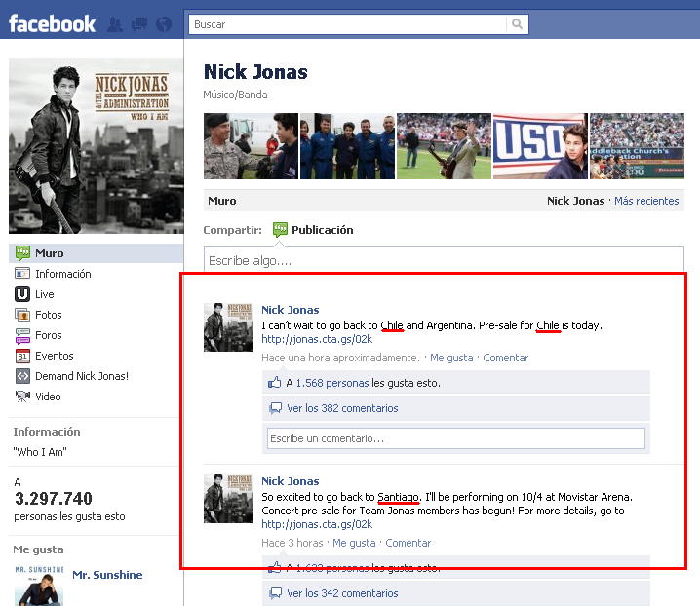The image size is (700, 606).
Task: Click the Video camera icon
Action: tap(22, 396)
